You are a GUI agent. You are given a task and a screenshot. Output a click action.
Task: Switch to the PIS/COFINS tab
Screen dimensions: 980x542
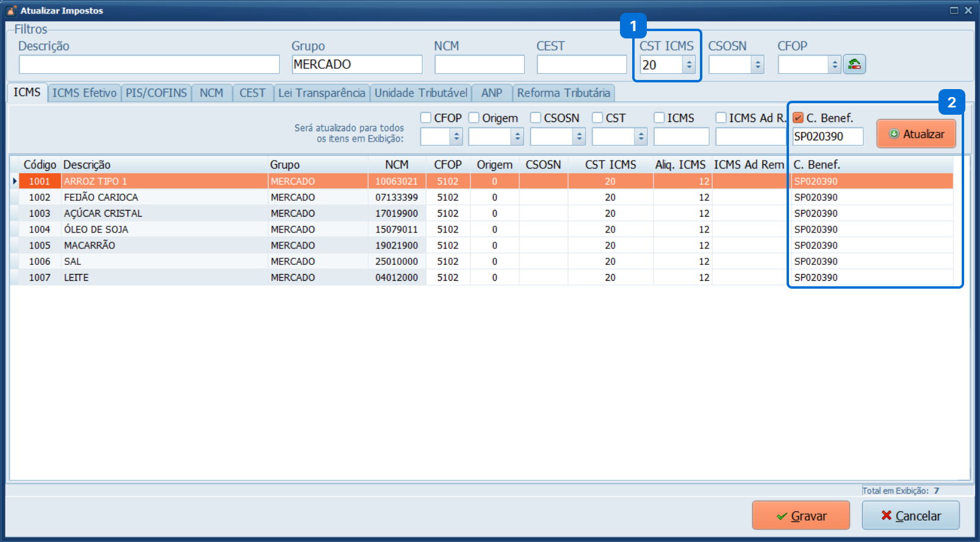pos(156,93)
